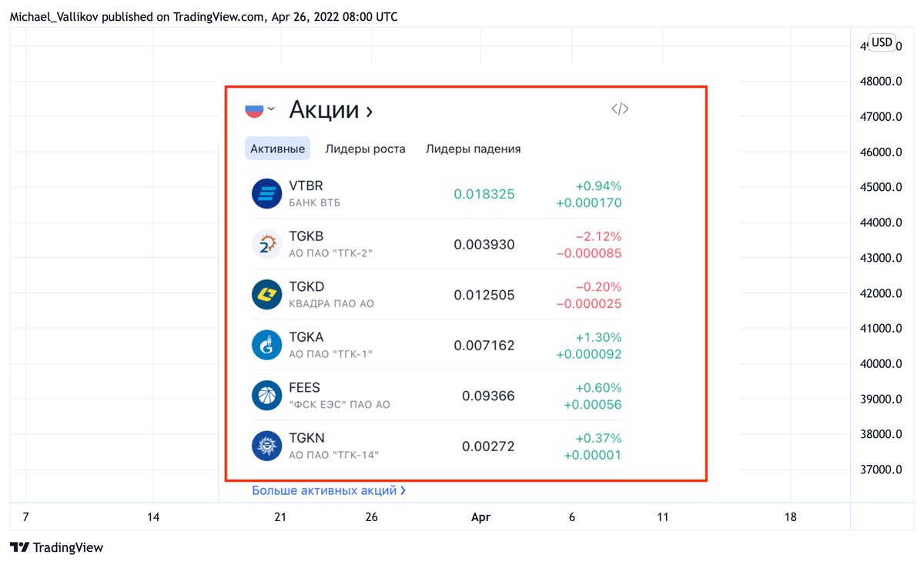Click the 37000.0 price axis label
The height and width of the screenshot is (565, 924).
tap(881, 470)
